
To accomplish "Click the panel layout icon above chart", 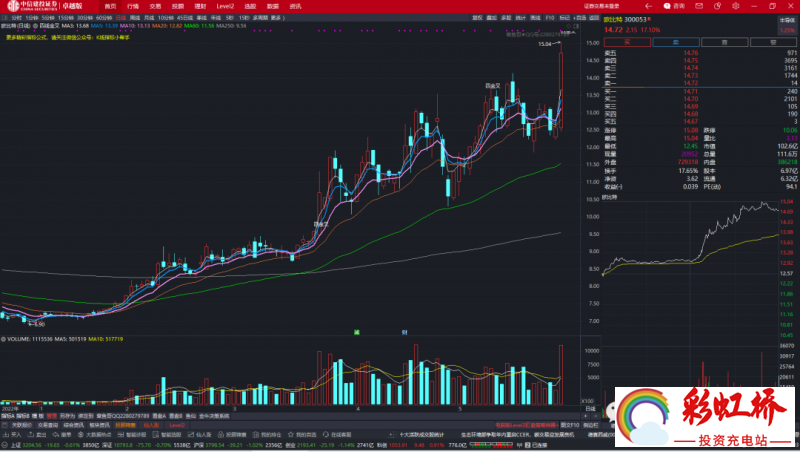I will (x=576, y=26).
